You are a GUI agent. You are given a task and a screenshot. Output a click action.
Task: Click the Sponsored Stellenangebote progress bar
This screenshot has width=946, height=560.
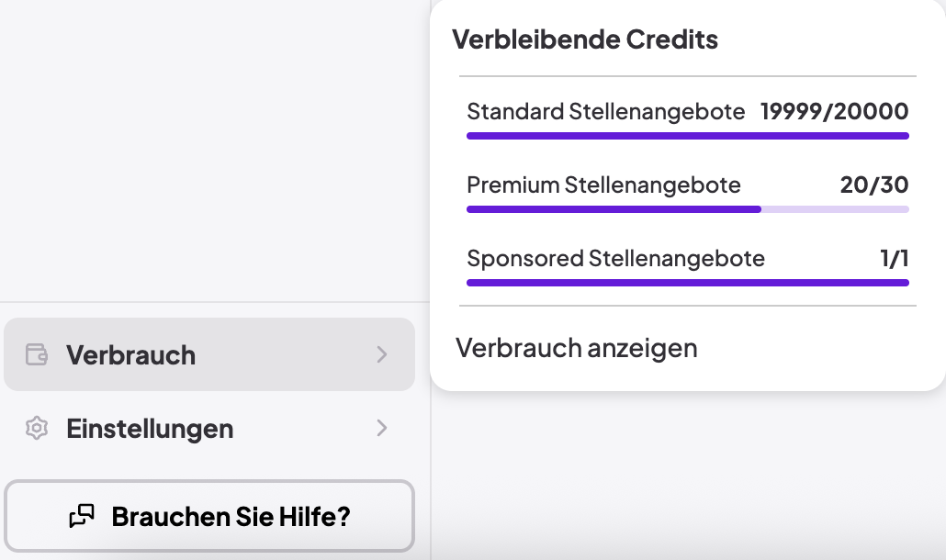[687, 283]
